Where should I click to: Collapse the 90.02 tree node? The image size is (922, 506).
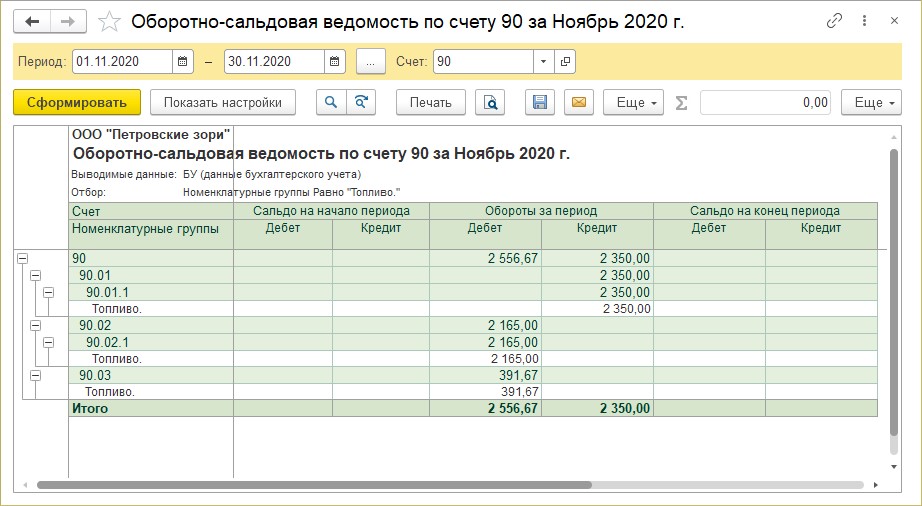(35, 325)
